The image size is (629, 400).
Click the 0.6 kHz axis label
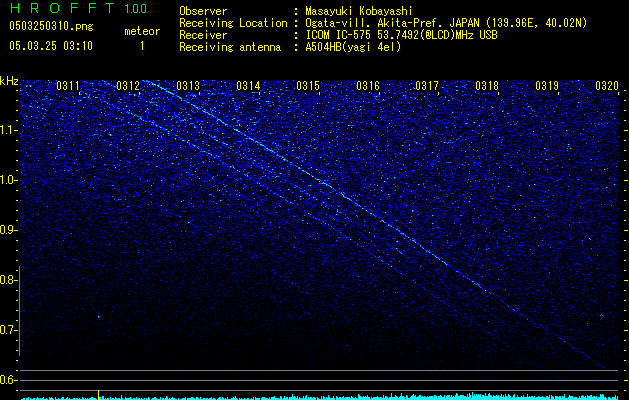click(x=8, y=380)
